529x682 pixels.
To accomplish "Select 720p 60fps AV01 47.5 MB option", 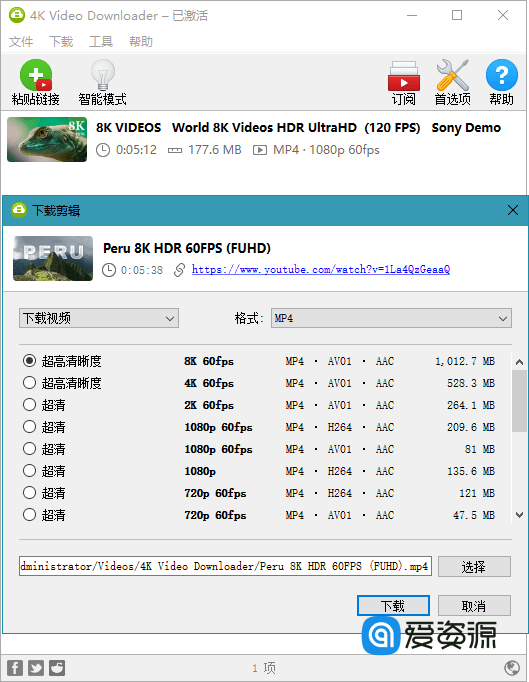I will pyautogui.click(x=29, y=515).
